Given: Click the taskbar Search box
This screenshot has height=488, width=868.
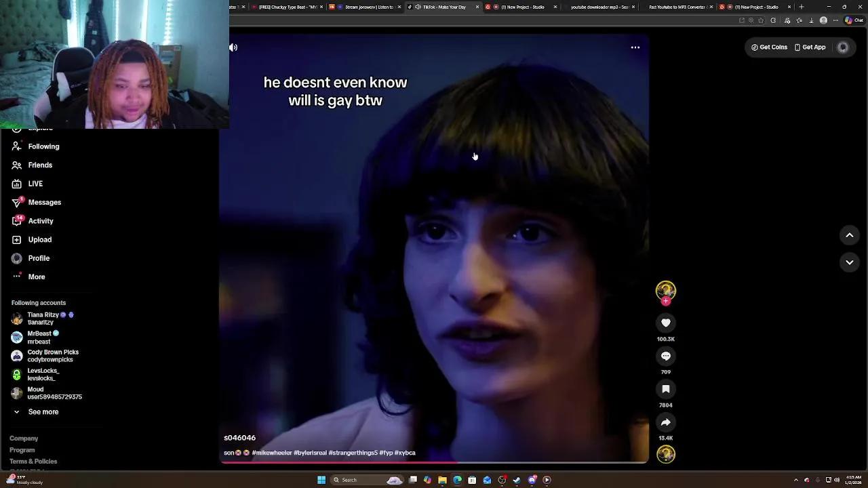Looking at the screenshot, I should tap(368, 480).
